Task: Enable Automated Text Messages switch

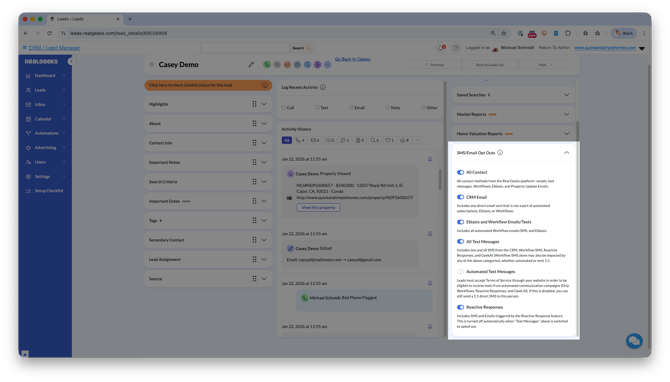Action: point(460,271)
